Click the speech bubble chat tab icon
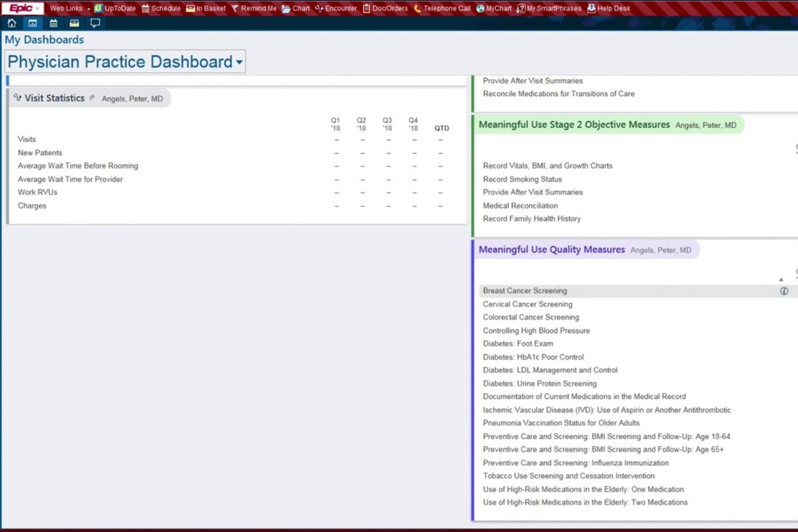 tap(95, 23)
